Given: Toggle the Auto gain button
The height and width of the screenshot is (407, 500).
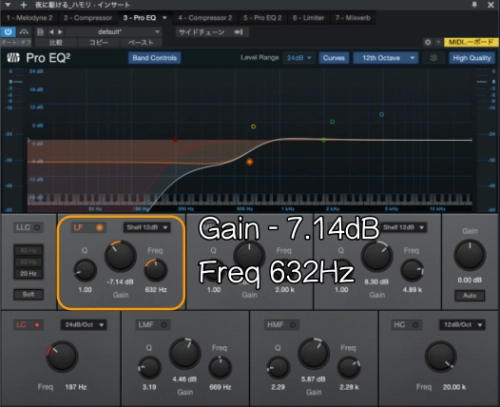Looking at the screenshot, I should click(470, 296).
